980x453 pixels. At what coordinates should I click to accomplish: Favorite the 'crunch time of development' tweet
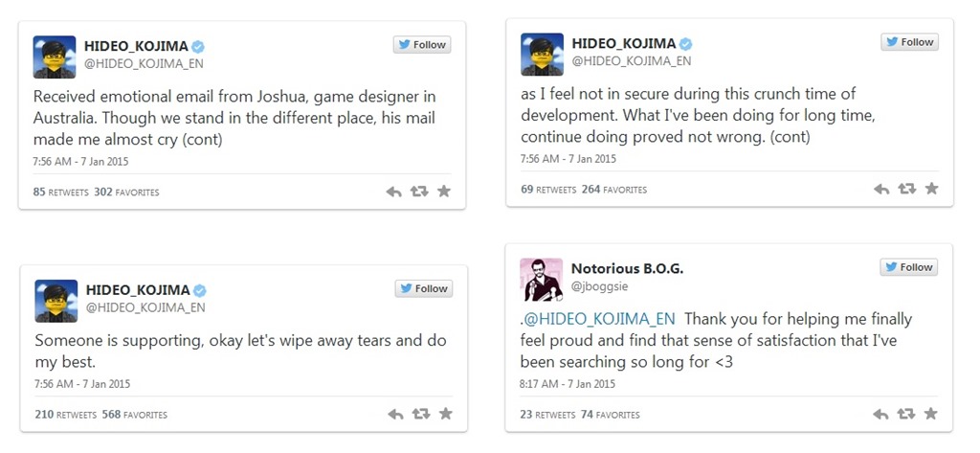932,189
